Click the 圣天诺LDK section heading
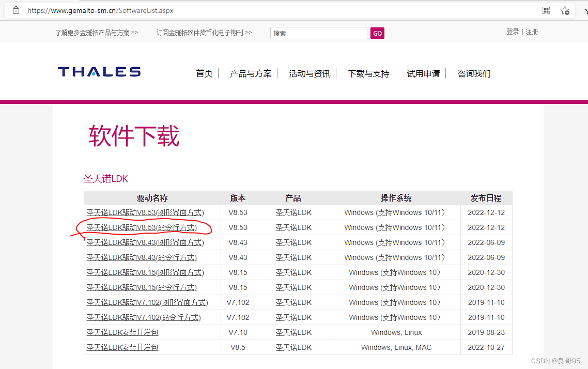 105,179
